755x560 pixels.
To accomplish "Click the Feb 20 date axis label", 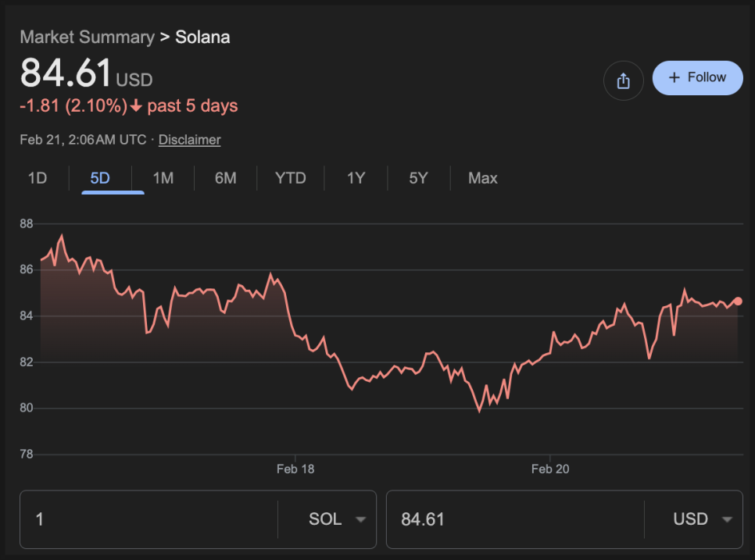I will click(x=550, y=469).
